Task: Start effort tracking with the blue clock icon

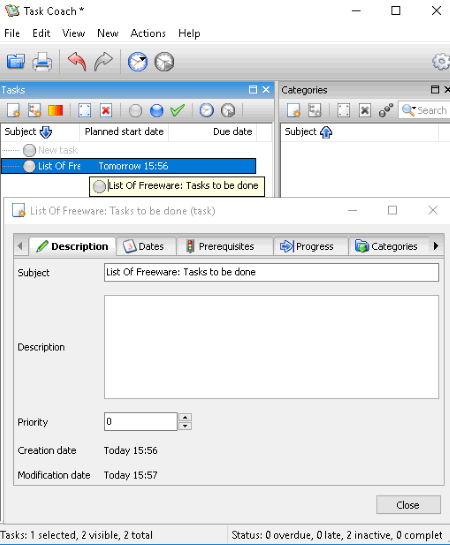Action: [138, 62]
